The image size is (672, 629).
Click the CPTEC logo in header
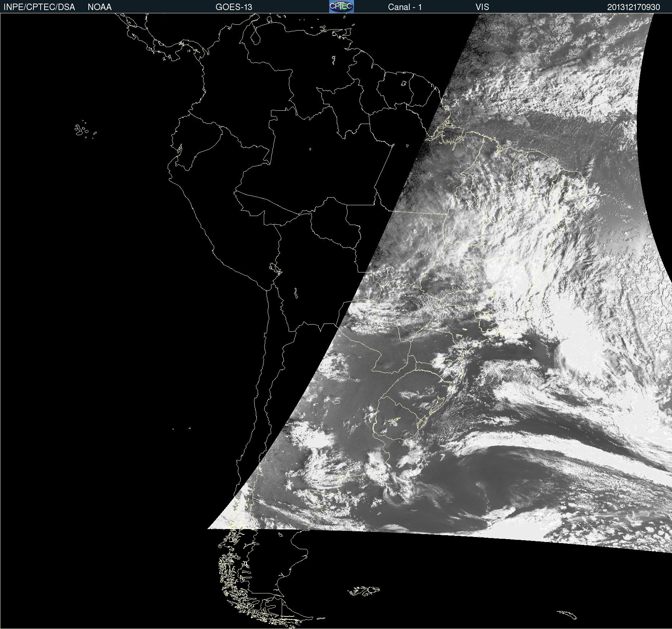pyautogui.click(x=341, y=6)
